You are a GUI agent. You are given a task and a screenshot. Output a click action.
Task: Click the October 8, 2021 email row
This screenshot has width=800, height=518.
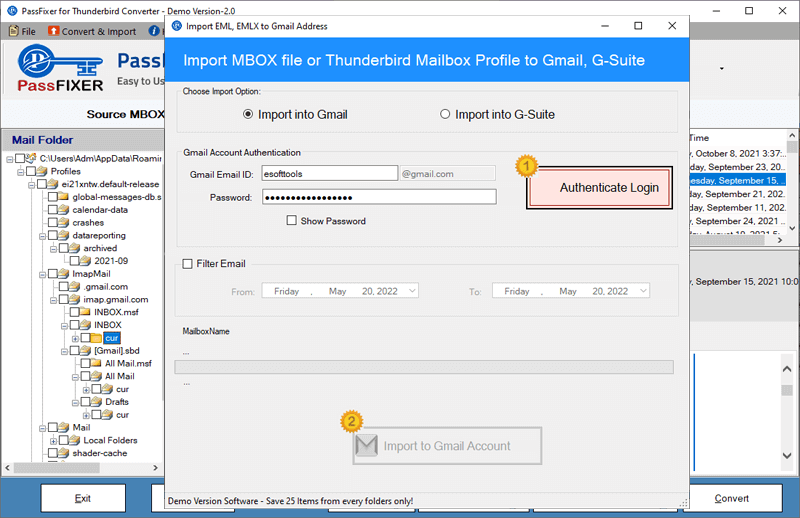click(x=737, y=154)
